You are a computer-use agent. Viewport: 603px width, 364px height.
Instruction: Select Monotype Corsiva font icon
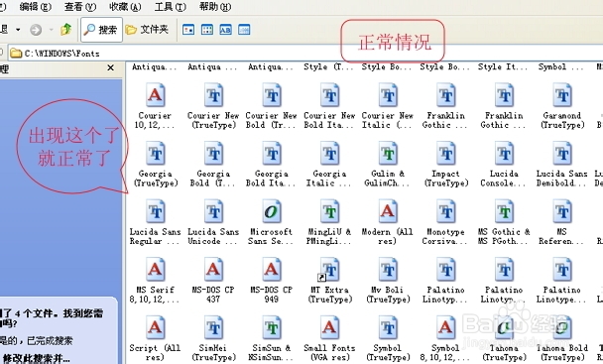445,211
